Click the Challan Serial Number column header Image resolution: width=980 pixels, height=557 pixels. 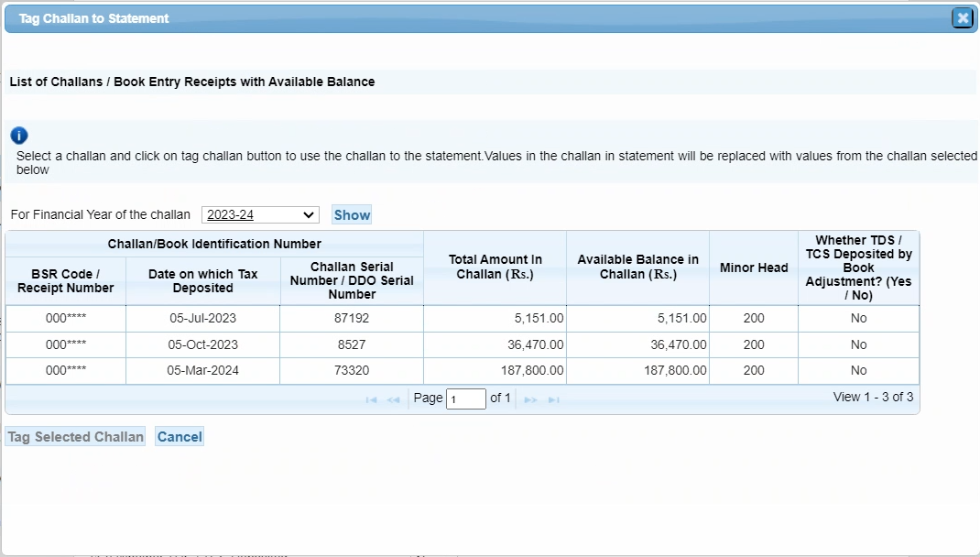pos(352,280)
